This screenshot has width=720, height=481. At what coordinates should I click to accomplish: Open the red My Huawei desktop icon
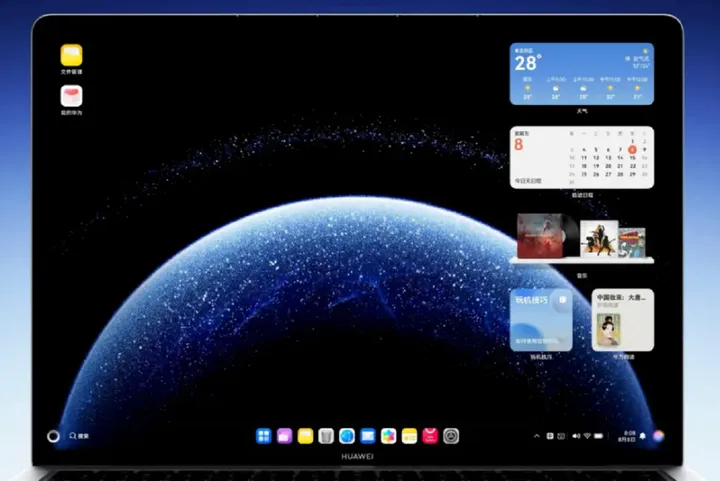[x=71, y=96]
